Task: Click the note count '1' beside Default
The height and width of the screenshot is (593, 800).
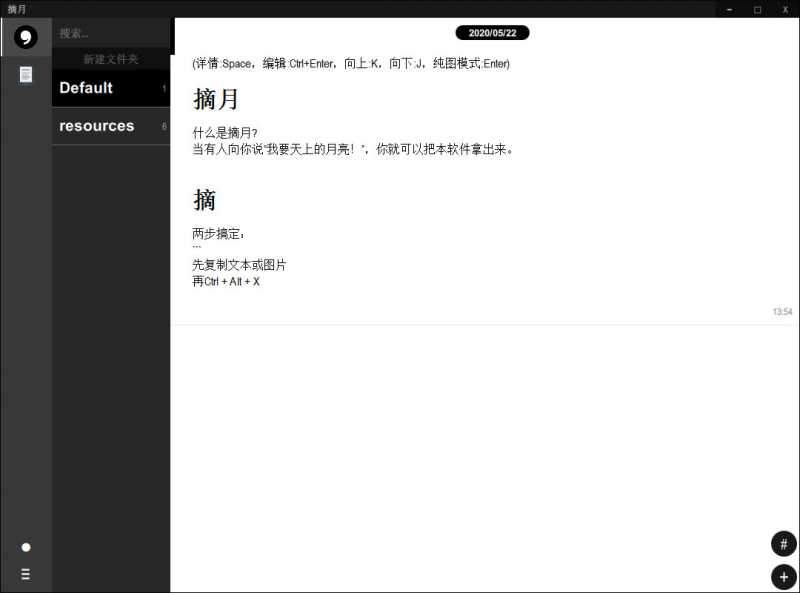Action: (162, 89)
